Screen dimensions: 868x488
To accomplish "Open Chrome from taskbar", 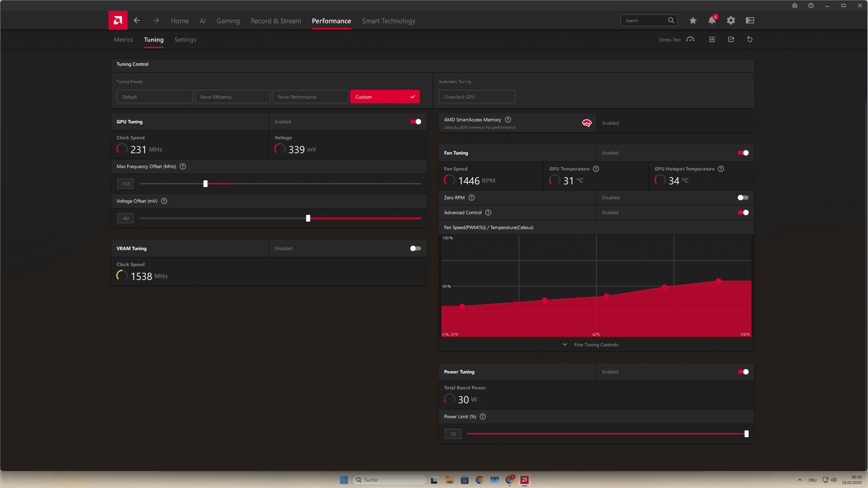I will pyautogui.click(x=479, y=480).
